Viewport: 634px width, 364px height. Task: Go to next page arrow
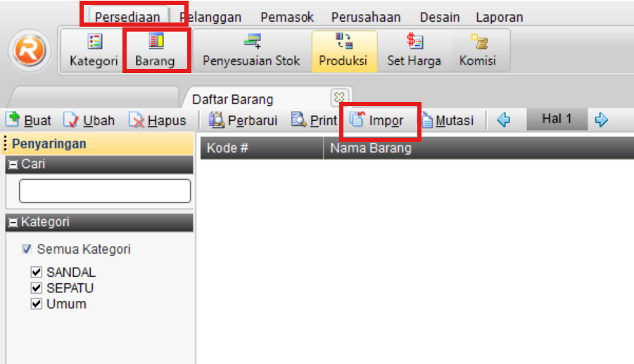pos(601,120)
